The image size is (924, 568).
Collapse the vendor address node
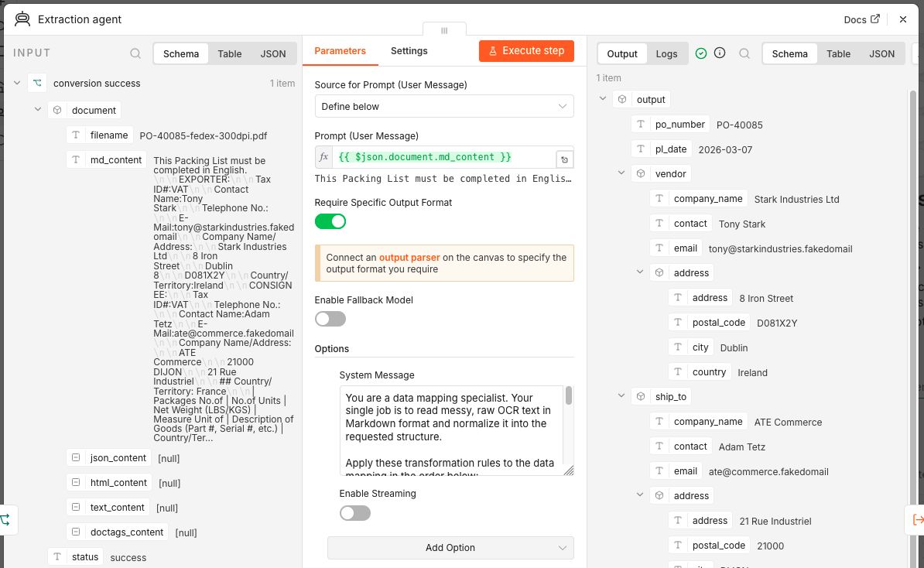coord(640,272)
